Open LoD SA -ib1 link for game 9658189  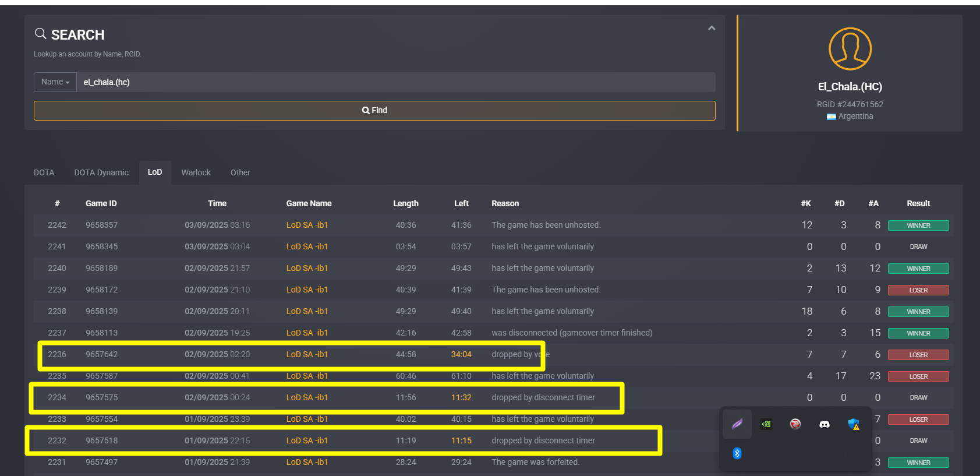307,268
